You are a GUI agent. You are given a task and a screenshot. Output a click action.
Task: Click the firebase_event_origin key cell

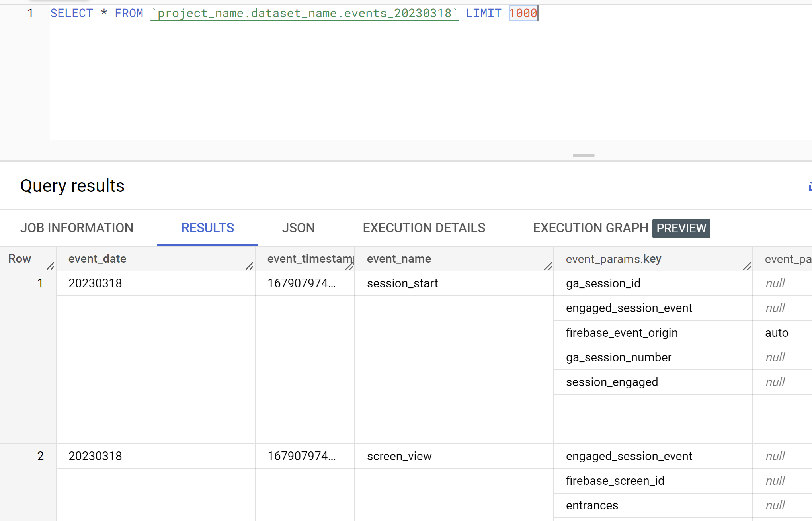click(x=622, y=333)
